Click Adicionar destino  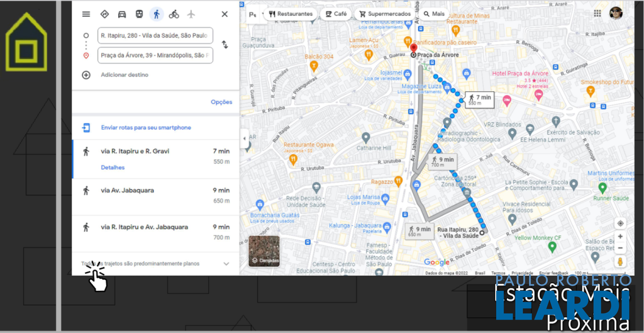click(x=125, y=75)
